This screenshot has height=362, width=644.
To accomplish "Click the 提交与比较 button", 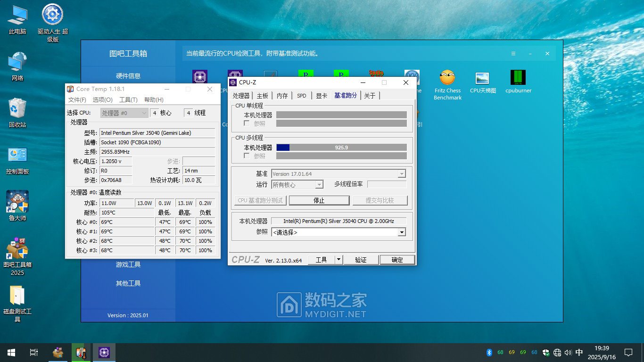I will point(380,200).
